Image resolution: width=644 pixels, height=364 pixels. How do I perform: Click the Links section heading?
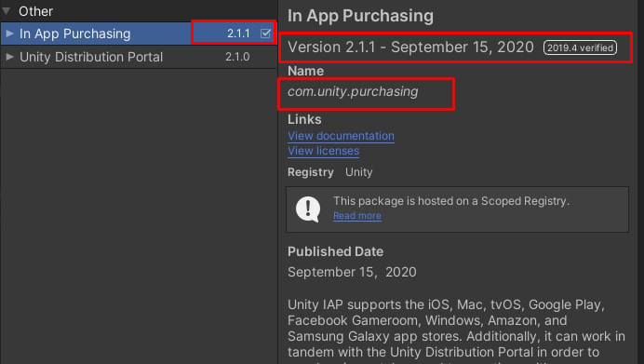click(x=304, y=119)
